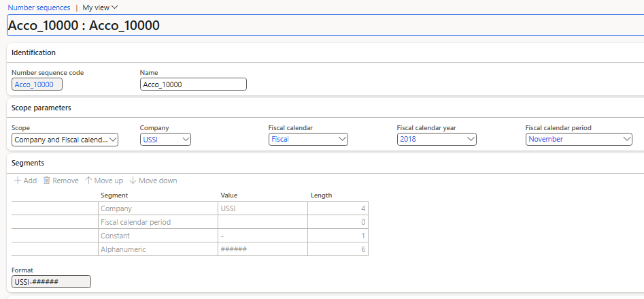Expand the Scope dropdown
644x299 pixels.
[x=65, y=140]
